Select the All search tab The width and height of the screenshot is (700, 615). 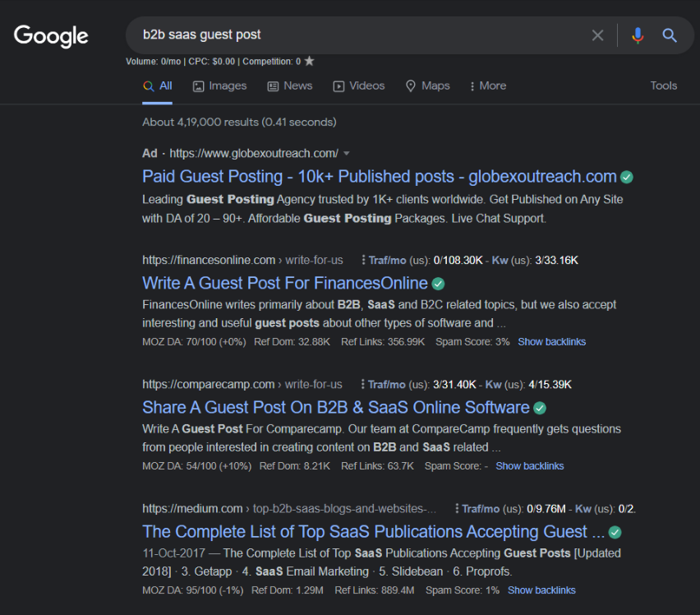coord(157,86)
